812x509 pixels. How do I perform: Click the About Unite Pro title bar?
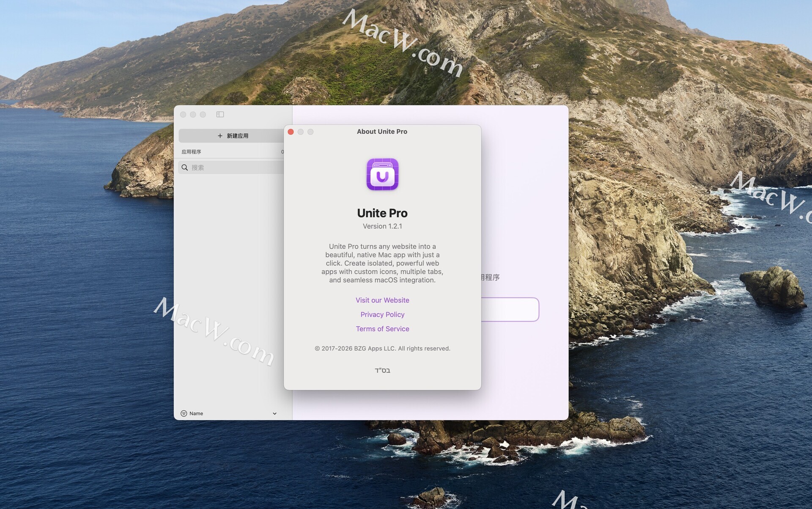coord(382,132)
